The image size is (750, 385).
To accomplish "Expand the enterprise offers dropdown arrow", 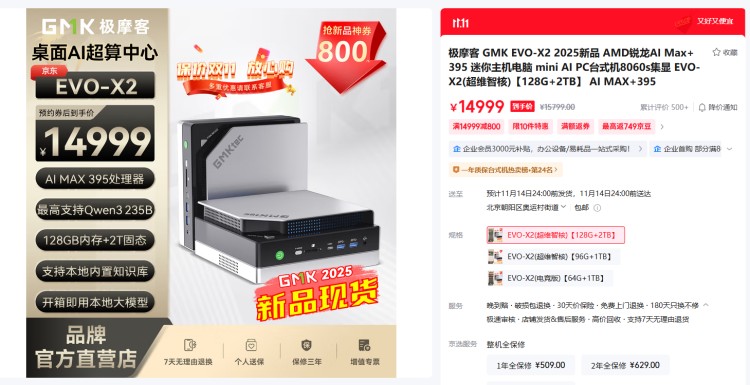I will tap(729, 149).
